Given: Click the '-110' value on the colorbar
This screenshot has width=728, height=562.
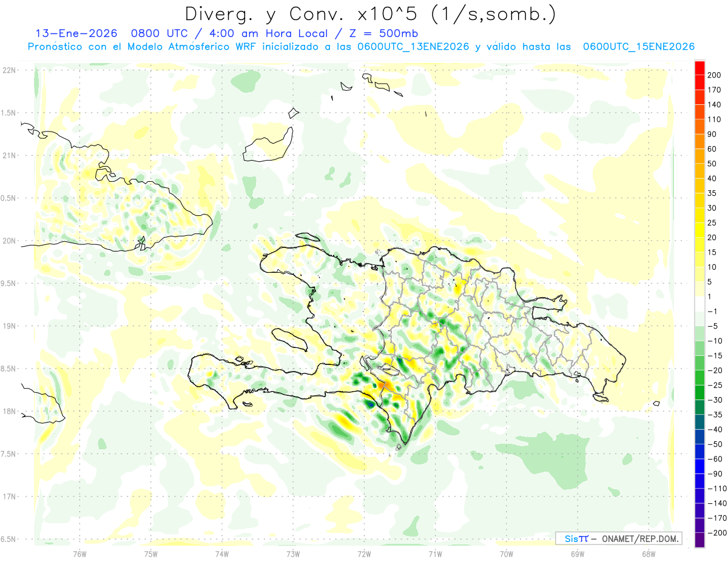Looking at the screenshot, I should [x=717, y=489].
